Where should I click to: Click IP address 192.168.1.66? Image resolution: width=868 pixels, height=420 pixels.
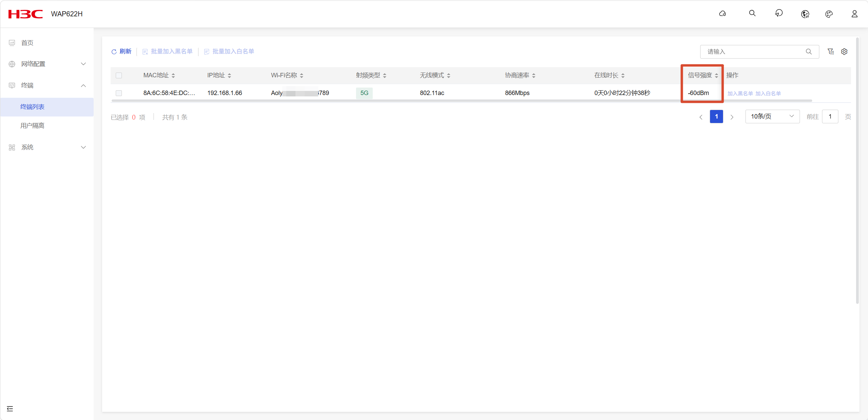[225, 93]
